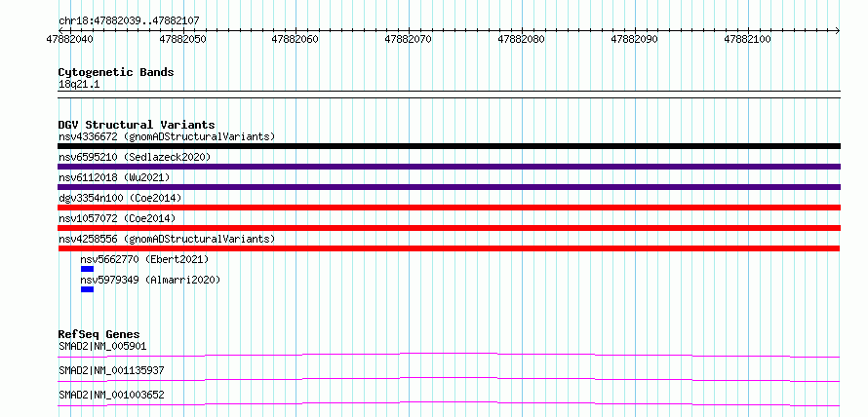The height and width of the screenshot is (417, 868).
Task: Click the magenta line of SMAD2|NM_001003652
Action: coord(449,403)
